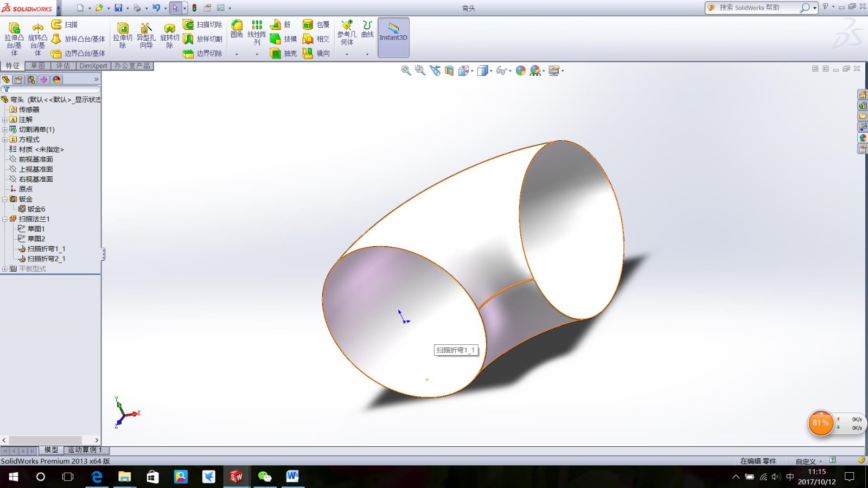868x488 pixels.
Task: Open Word from the taskbar
Action: click(x=292, y=477)
